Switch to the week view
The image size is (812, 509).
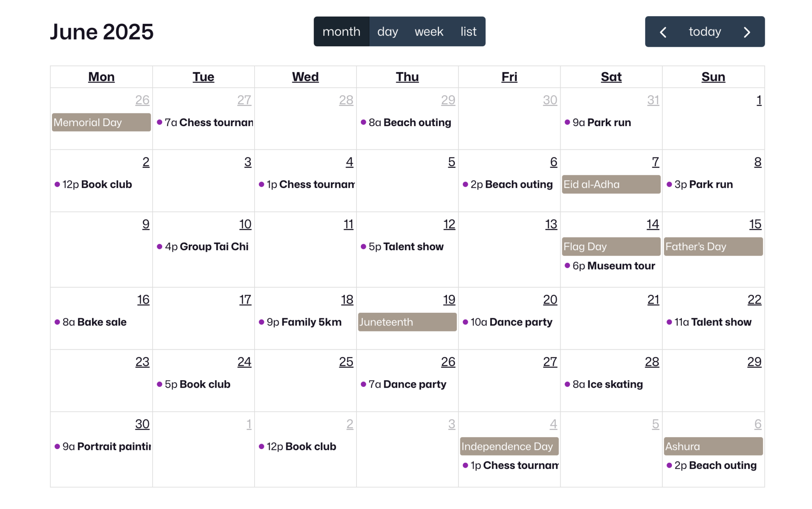click(x=429, y=32)
